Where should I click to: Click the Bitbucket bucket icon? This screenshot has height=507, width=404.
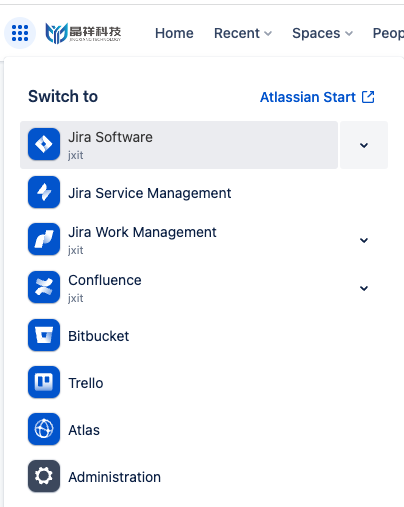(44, 335)
